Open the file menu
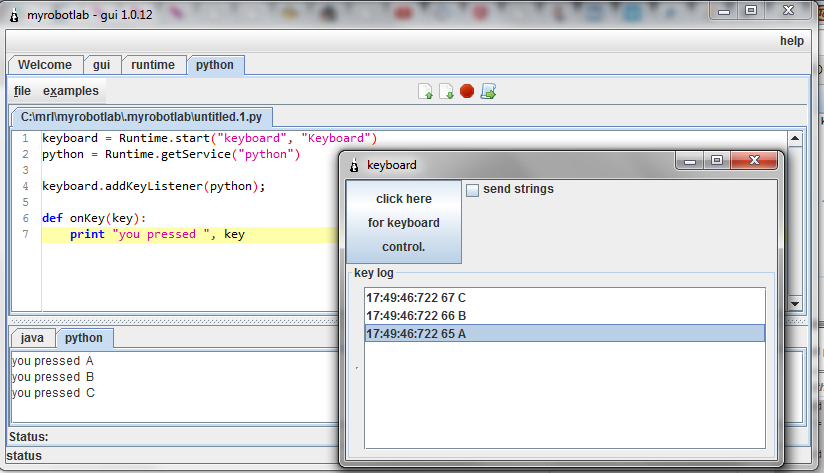Image resolution: width=824 pixels, height=473 pixels. click(22, 91)
